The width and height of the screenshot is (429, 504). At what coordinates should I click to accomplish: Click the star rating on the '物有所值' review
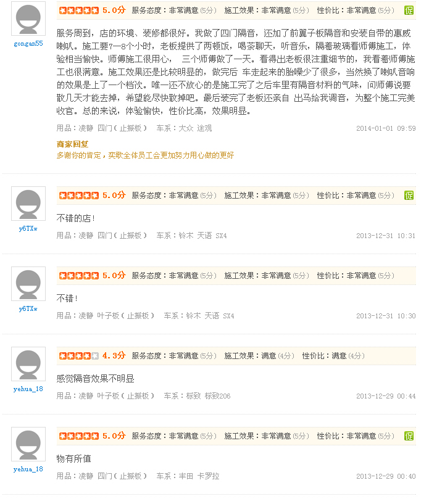click(x=79, y=436)
